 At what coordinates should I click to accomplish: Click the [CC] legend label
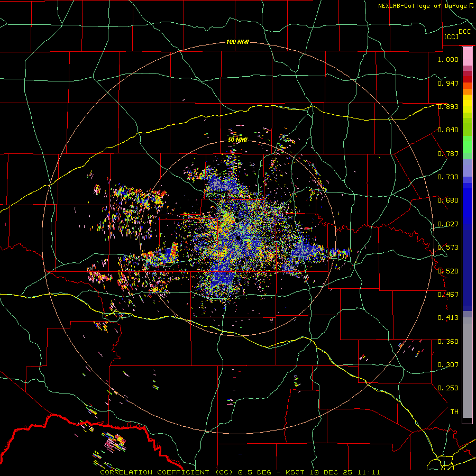pos(452,36)
